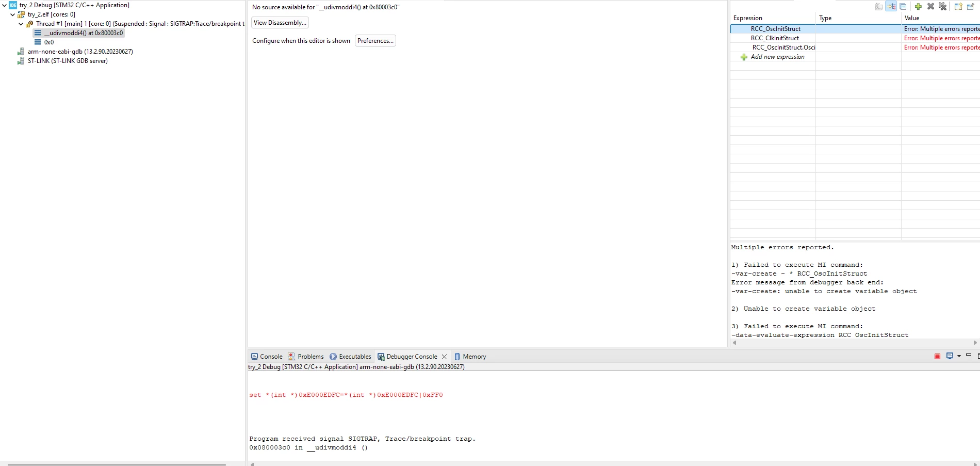Select arm-none-eabi-gdb process entry
980x466 pixels.
[80, 52]
